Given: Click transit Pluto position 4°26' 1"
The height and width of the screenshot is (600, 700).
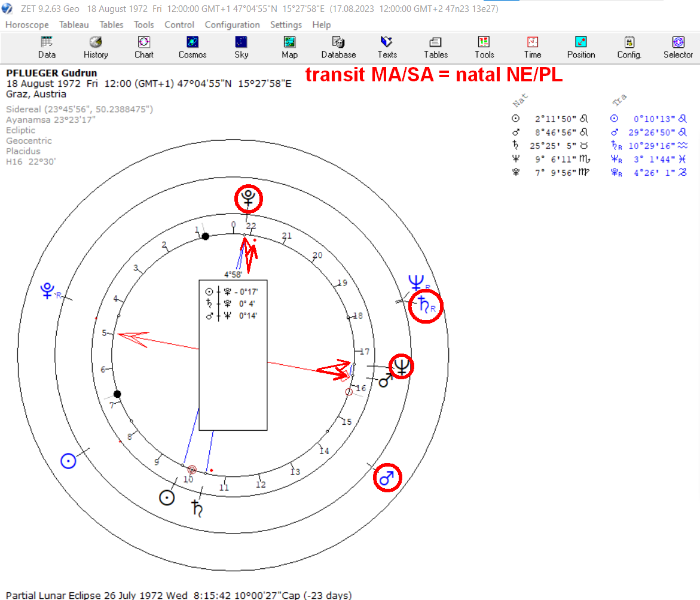Looking at the screenshot, I should coord(654,172).
